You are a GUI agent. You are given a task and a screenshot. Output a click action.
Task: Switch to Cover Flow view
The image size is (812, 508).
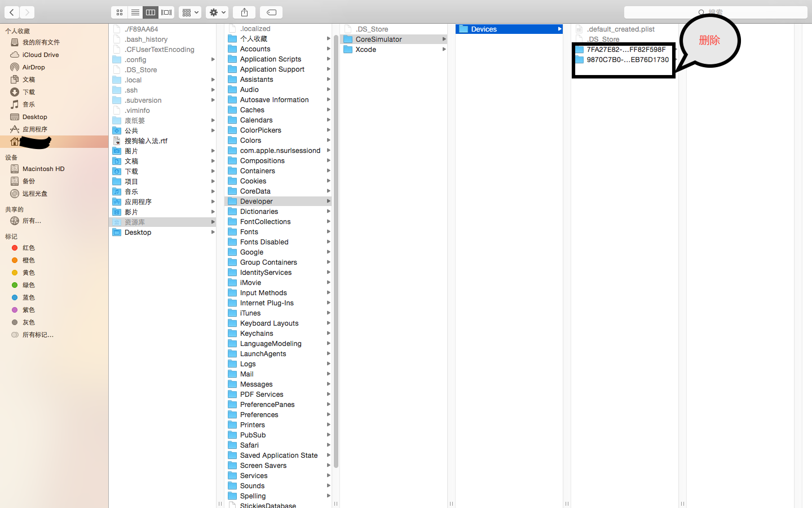coord(166,12)
